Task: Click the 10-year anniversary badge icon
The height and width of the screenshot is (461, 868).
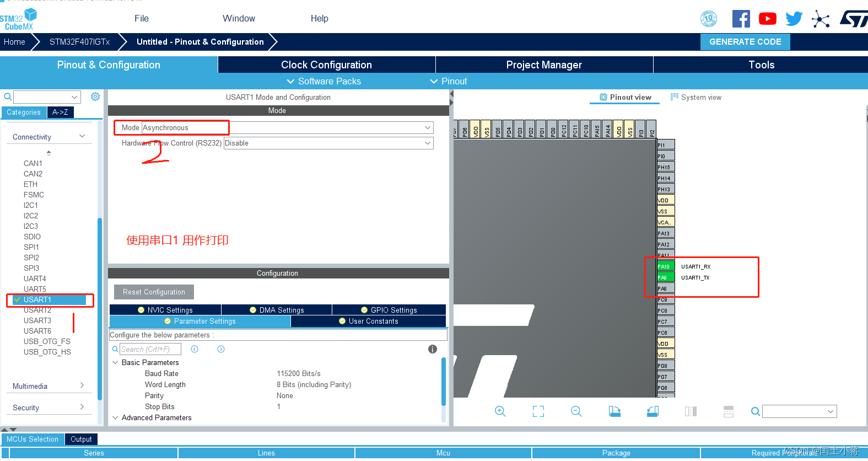Action: 709,19
